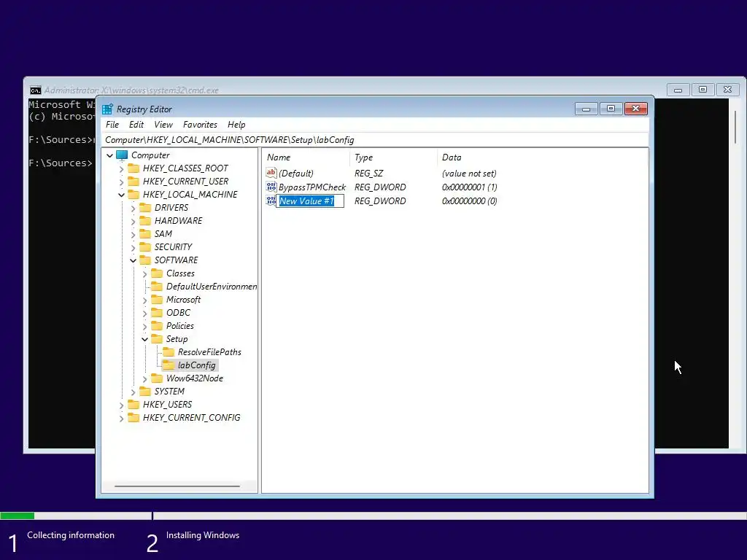Collapse the SOFTWARE key
This screenshot has width=747, height=560.
click(x=133, y=260)
